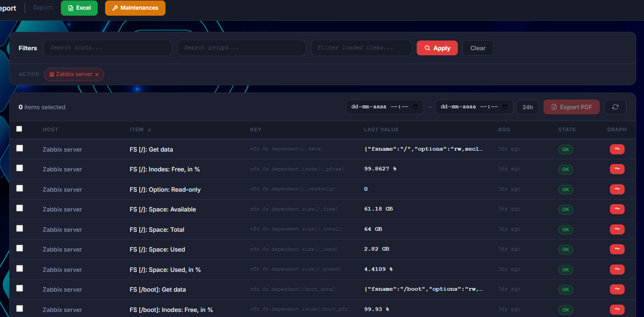Check the FS [/boot]: Get data row
This screenshot has width=644, height=317.
coord(19,288)
